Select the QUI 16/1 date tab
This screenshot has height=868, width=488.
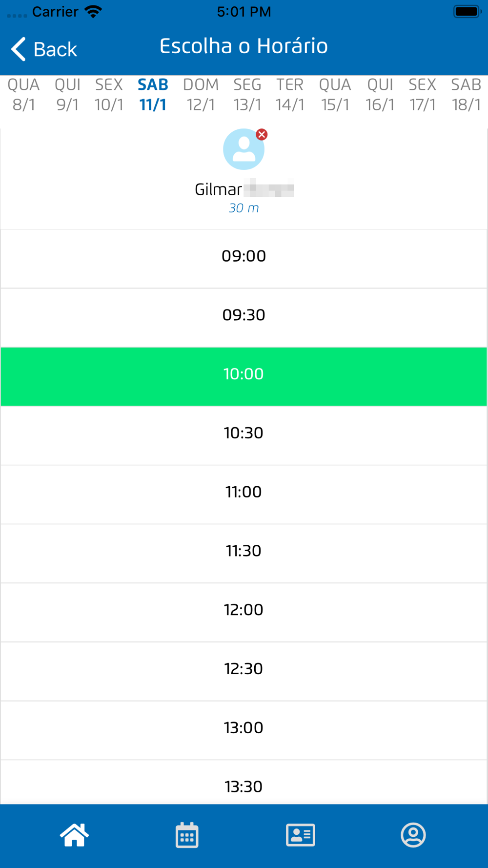(x=380, y=95)
